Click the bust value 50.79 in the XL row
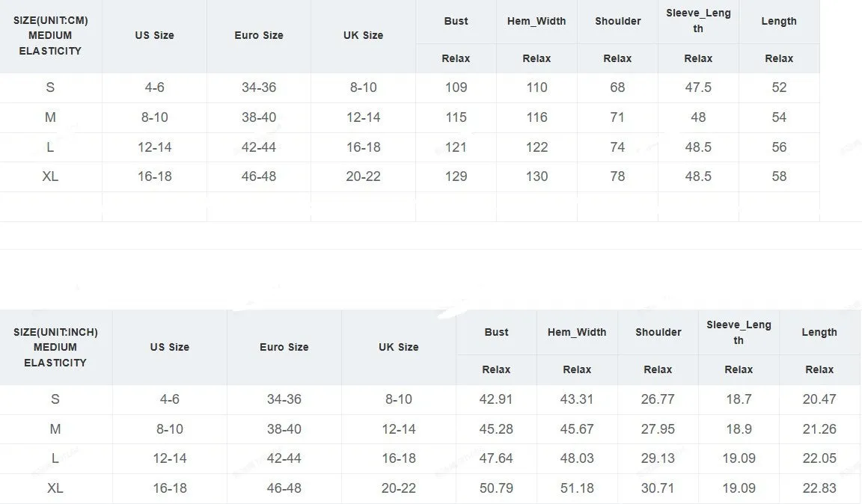Image resolution: width=862 pixels, height=504 pixels. point(496,488)
